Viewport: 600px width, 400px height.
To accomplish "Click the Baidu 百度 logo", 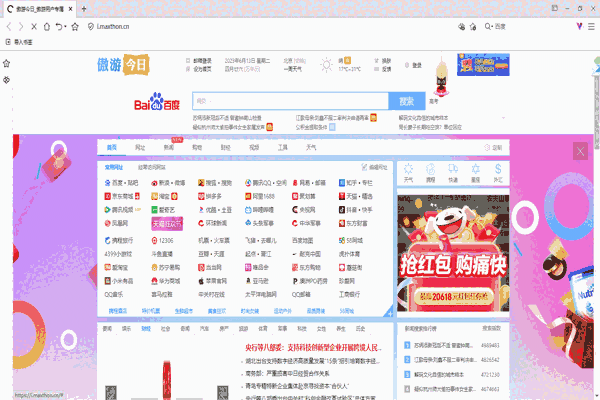I will coord(157,102).
